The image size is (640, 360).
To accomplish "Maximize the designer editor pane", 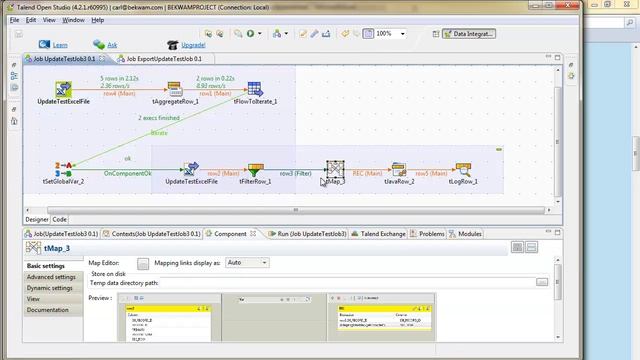I will tap(557, 57).
